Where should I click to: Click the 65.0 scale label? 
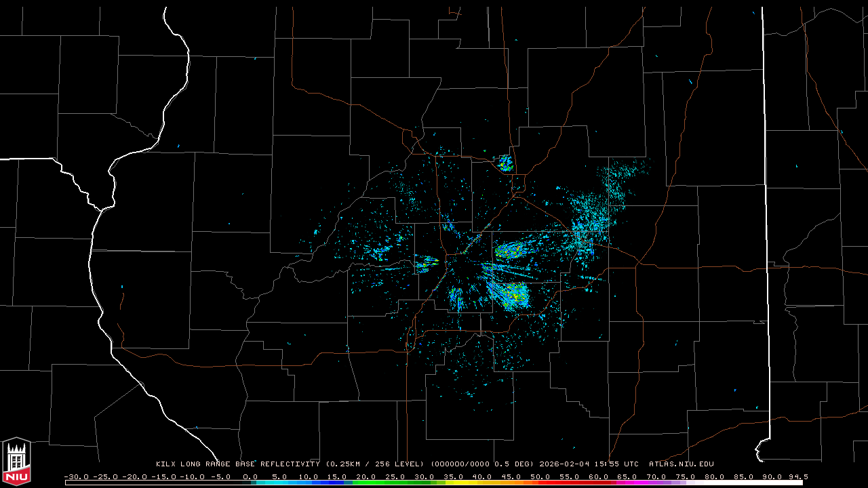[627, 476]
